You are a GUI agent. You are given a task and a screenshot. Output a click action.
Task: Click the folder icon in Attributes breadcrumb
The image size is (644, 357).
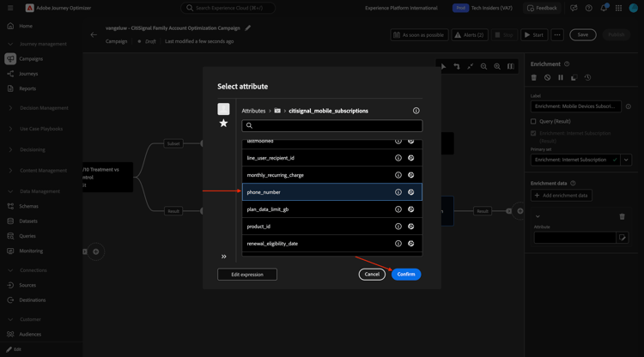click(x=277, y=111)
